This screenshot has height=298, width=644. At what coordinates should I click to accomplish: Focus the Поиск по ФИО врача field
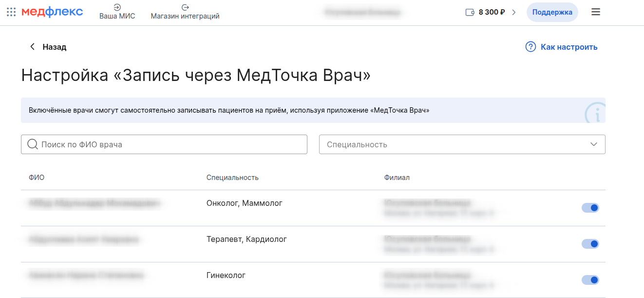(x=170, y=144)
